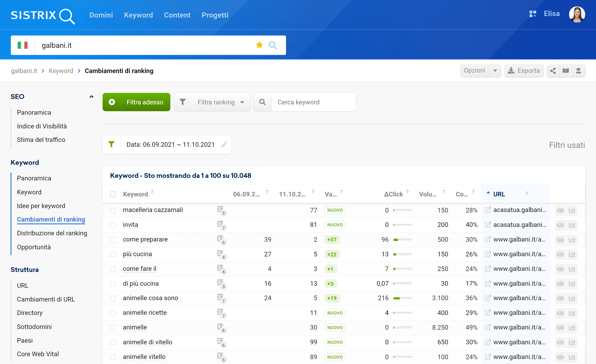Show chart icon for come fare il row
This screenshot has height=364, width=596.
572,269
